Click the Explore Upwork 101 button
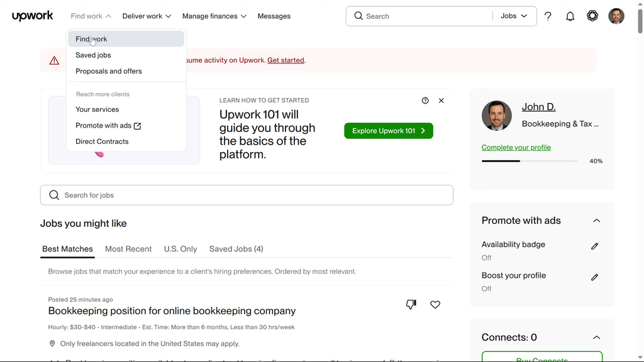 click(389, 131)
